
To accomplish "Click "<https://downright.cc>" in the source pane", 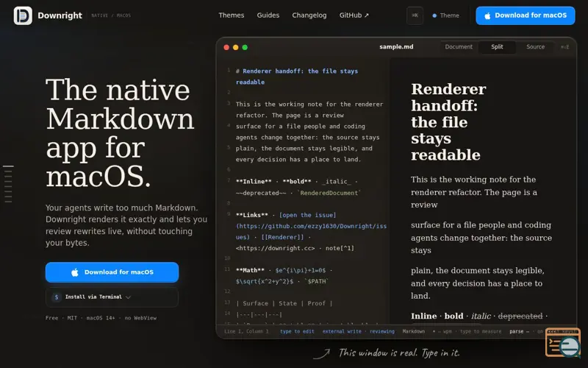I will [275, 248].
